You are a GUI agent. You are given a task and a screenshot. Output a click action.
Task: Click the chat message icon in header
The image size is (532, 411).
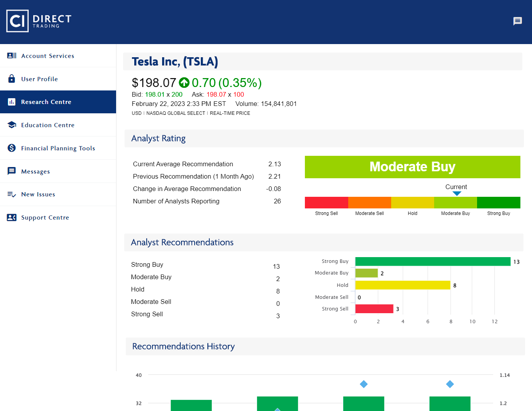point(517,21)
